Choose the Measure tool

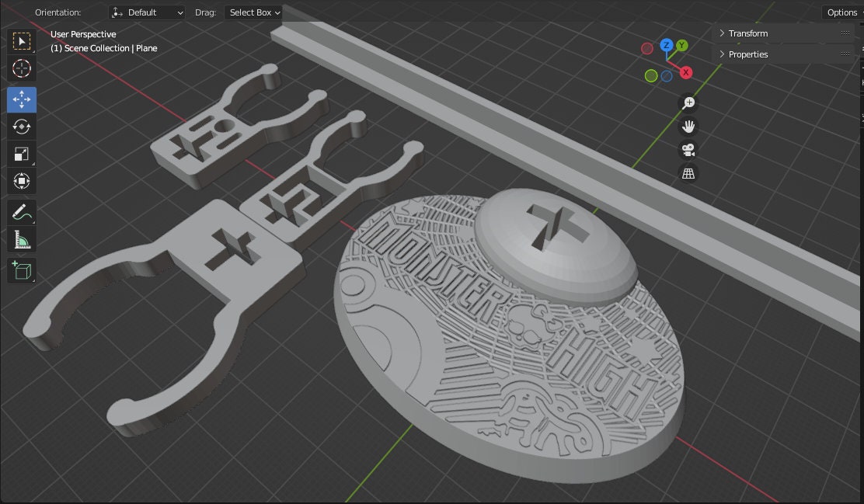click(22, 239)
